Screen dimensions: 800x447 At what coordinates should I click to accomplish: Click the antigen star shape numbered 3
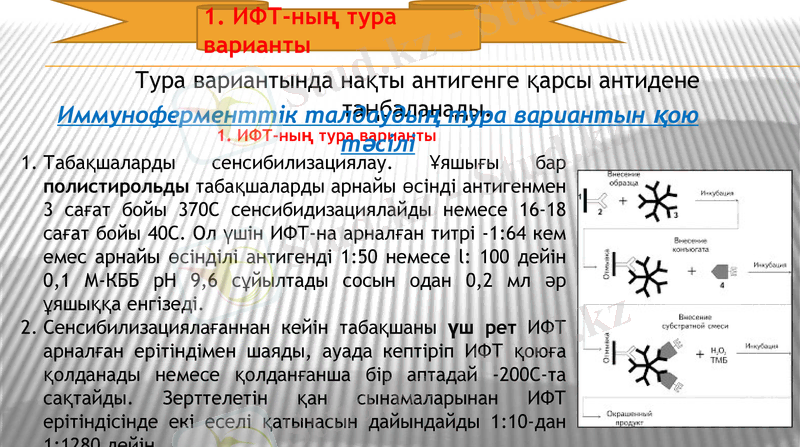click(x=657, y=202)
